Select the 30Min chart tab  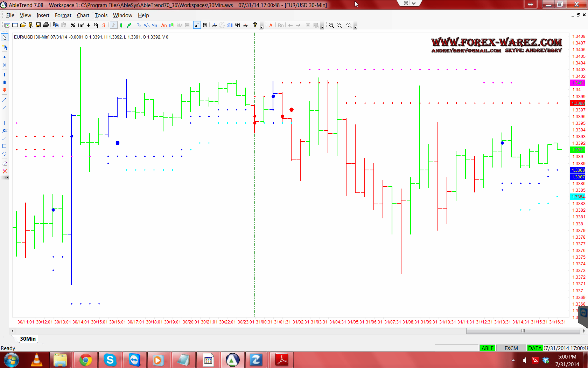pos(28,339)
